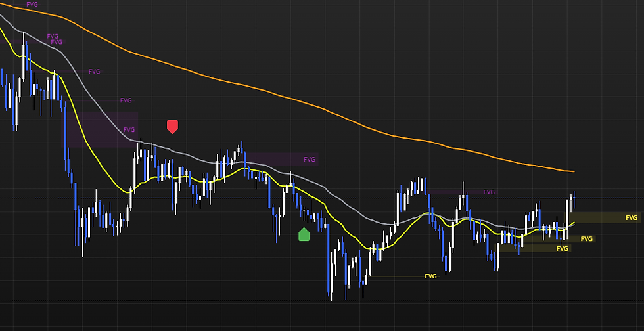The height and width of the screenshot is (331, 644).
Task: Click the large purple fair value gap zone
Action: tap(100, 129)
